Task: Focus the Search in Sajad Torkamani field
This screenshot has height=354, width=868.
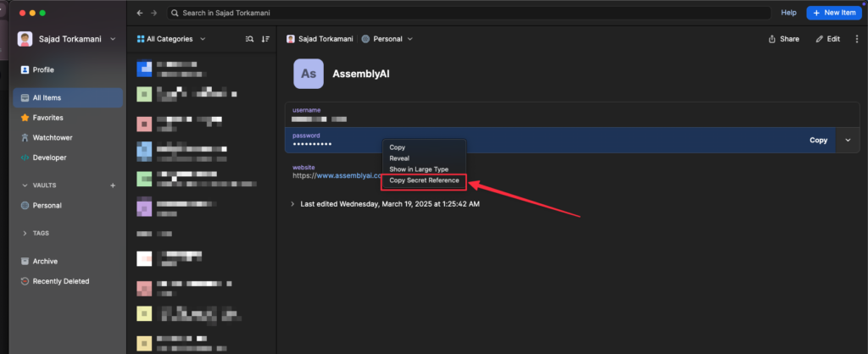Action: pyautogui.click(x=469, y=13)
